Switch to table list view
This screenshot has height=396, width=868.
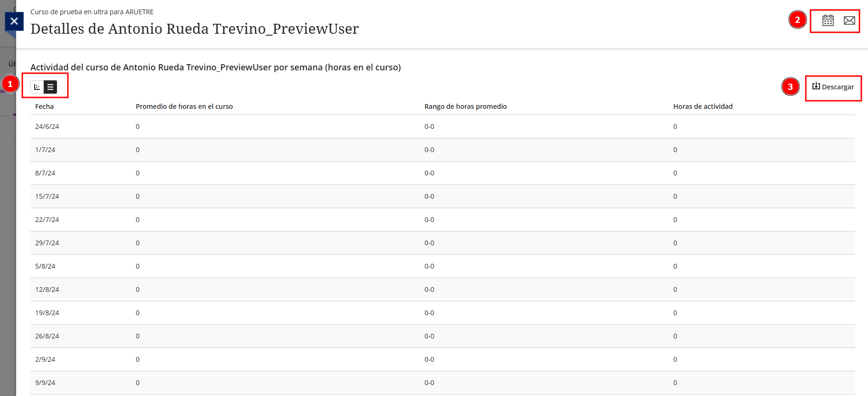[50, 87]
